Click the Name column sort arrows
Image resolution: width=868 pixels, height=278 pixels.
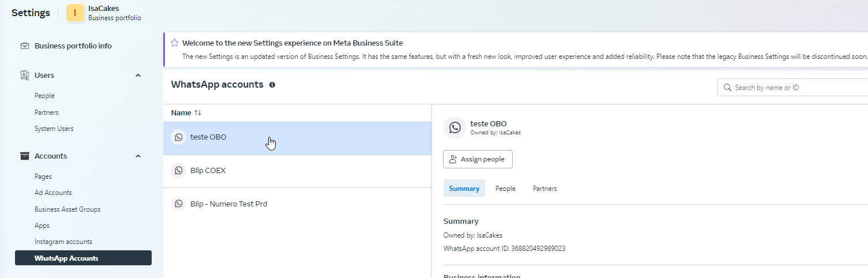[x=198, y=113]
